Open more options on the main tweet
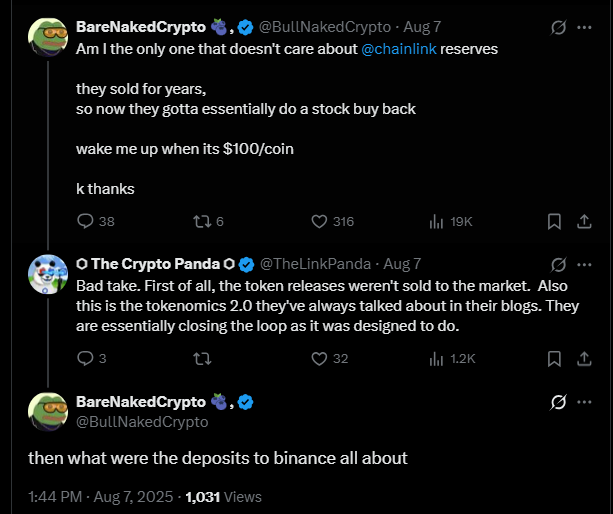 click(586, 402)
